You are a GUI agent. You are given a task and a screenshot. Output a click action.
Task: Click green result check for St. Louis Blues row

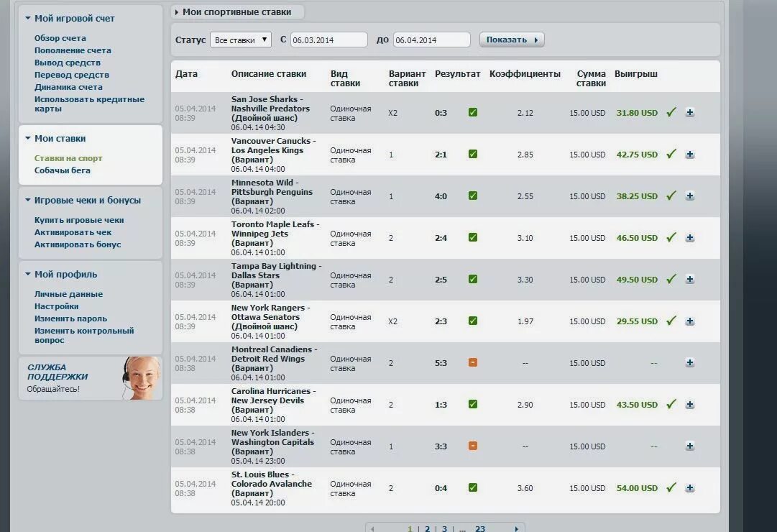[x=473, y=487]
